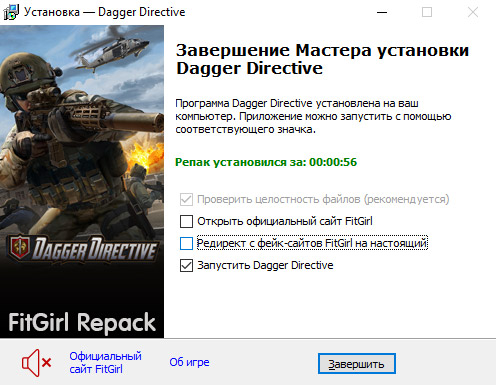Click the 'Завершить' button
Screen dimensions: 496x385
(357, 364)
